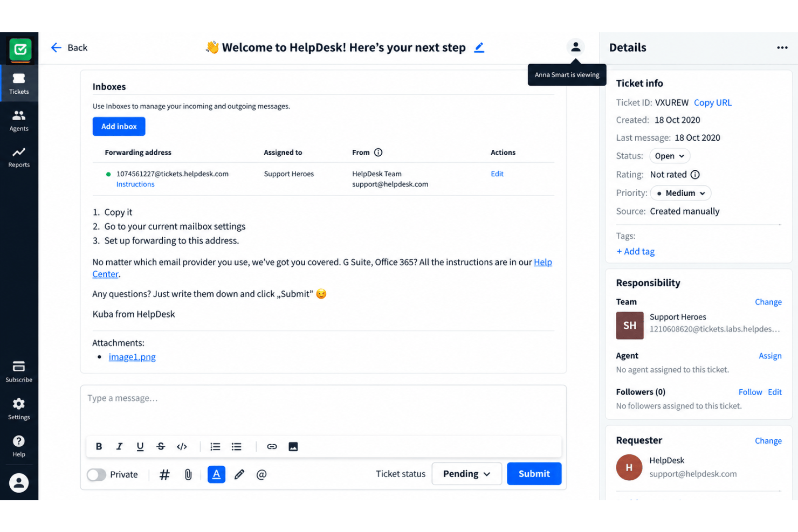Image resolution: width=798 pixels, height=532 pixels.
Task: Open the Subscribe page in sidebar
Action: (19, 371)
